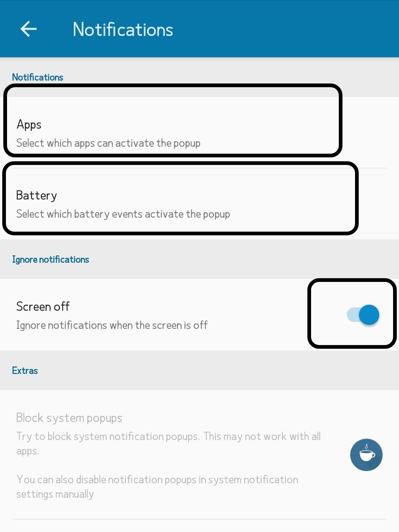399x532 pixels.
Task: Click the Notifications section heading
Action: [x=38, y=77]
